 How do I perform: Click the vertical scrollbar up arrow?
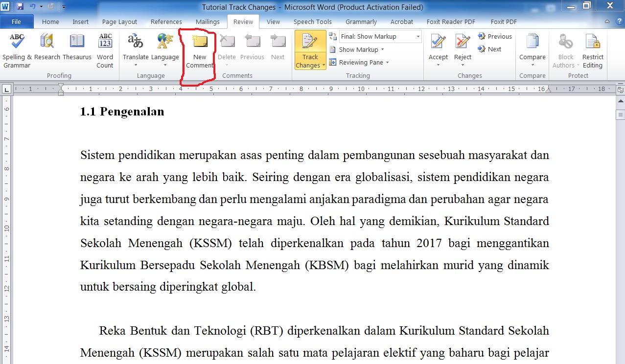click(621, 101)
